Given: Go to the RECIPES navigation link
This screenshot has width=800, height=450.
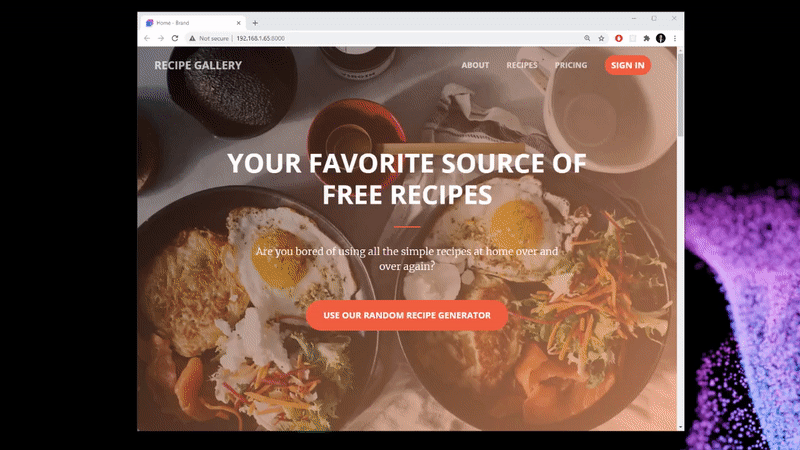Looking at the screenshot, I should point(522,65).
